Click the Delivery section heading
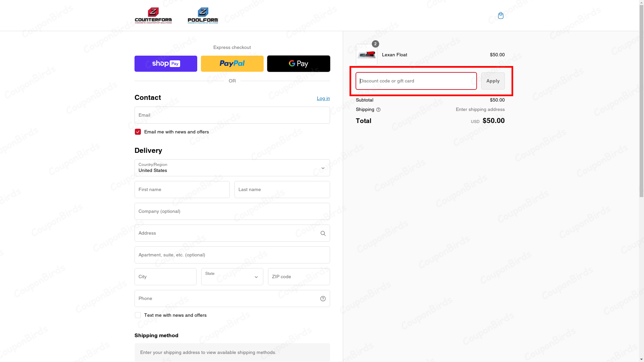This screenshot has width=644, height=362. (x=148, y=150)
